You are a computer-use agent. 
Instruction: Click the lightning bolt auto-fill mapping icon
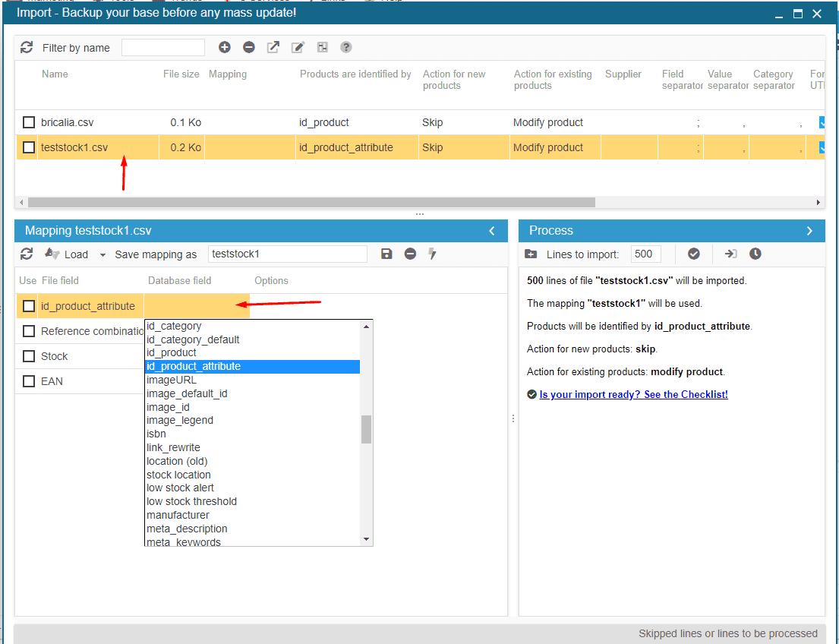point(433,254)
